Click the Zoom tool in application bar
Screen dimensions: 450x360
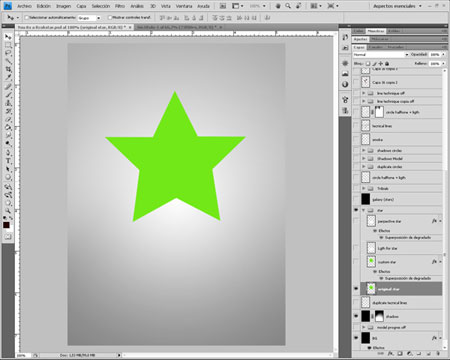click(288, 6)
